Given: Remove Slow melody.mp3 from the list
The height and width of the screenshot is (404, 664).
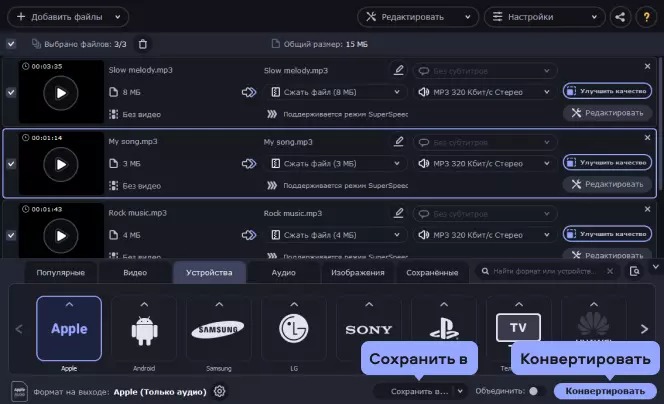Looking at the screenshot, I should tap(647, 66).
